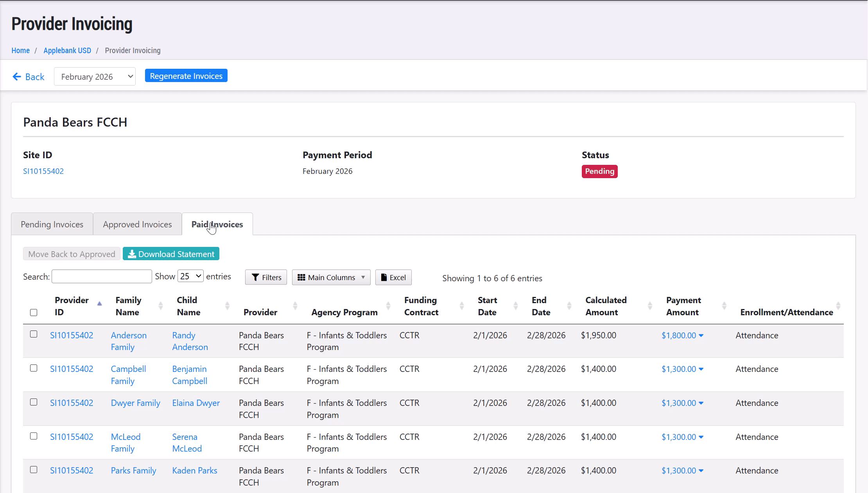Check the select-all checkbox in the table header

[x=34, y=313]
